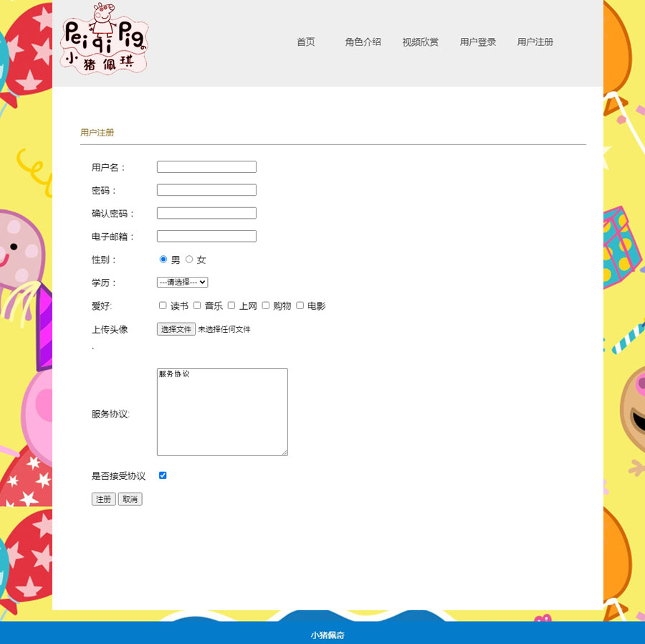645x644 pixels.
Task: Click the 学历 label text
Action: click(x=104, y=283)
